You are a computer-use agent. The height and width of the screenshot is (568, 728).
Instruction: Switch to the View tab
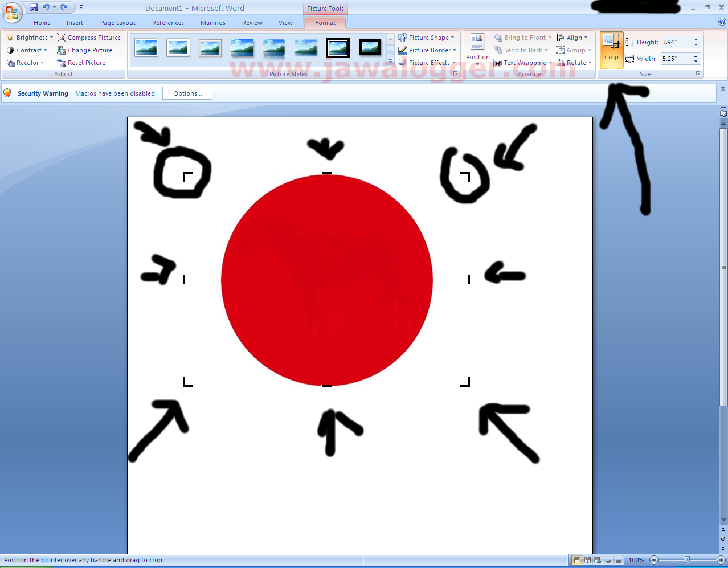tap(286, 23)
